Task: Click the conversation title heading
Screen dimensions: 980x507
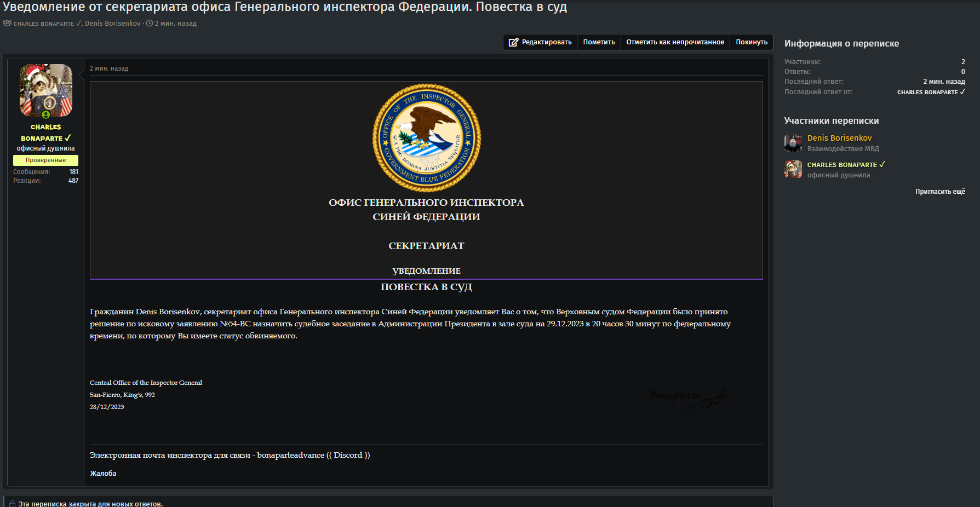Action: (285, 7)
